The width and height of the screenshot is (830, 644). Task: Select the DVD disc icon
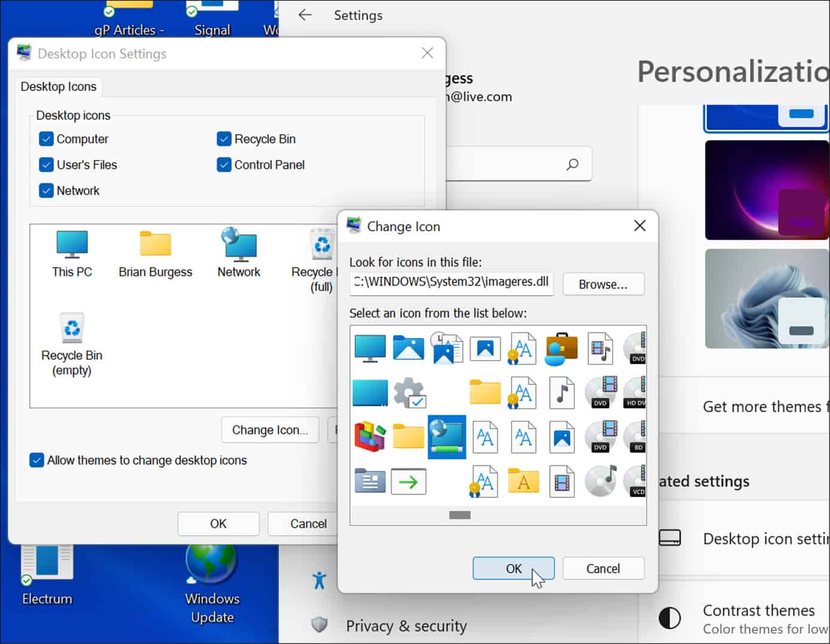(x=599, y=392)
